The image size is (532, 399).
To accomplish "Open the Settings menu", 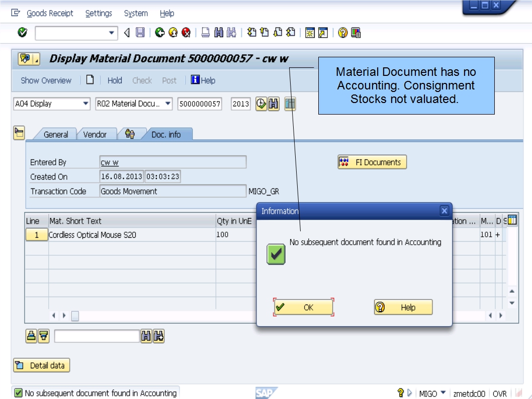I will click(99, 13).
